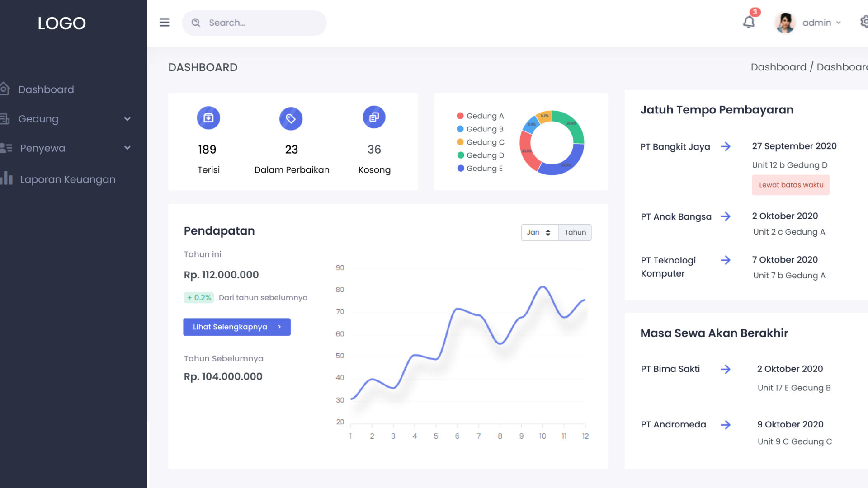Click arrow next to PT Bima Sakti

(x=726, y=369)
